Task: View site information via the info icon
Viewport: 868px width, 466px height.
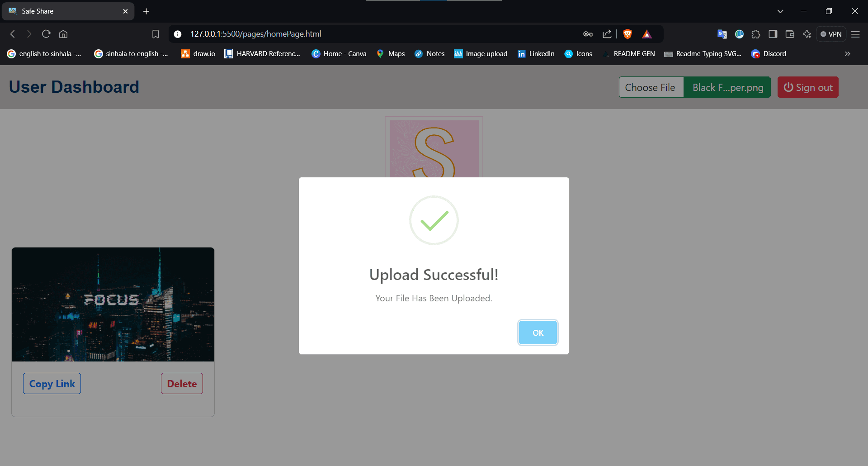Action: [x=178, y=34]
